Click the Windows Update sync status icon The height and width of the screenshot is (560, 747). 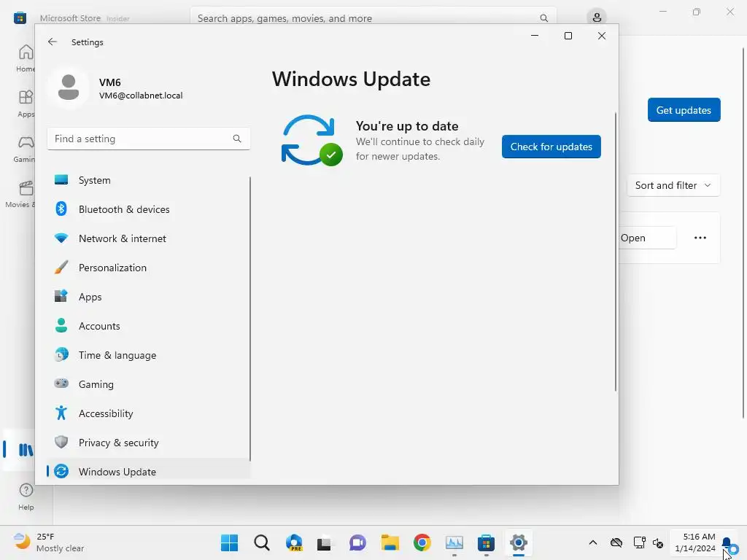(x=312, y=141)
